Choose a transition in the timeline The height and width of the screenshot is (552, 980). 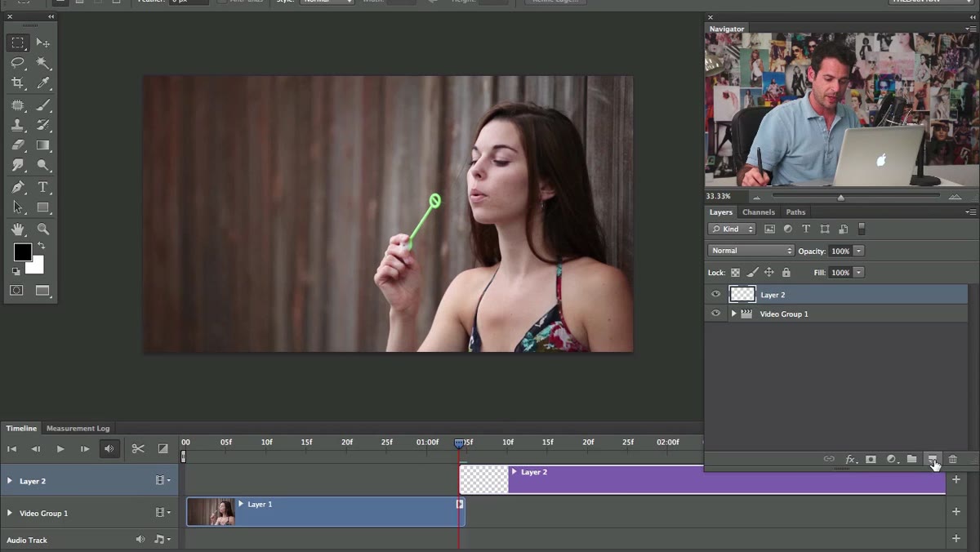tap(163, 448)
